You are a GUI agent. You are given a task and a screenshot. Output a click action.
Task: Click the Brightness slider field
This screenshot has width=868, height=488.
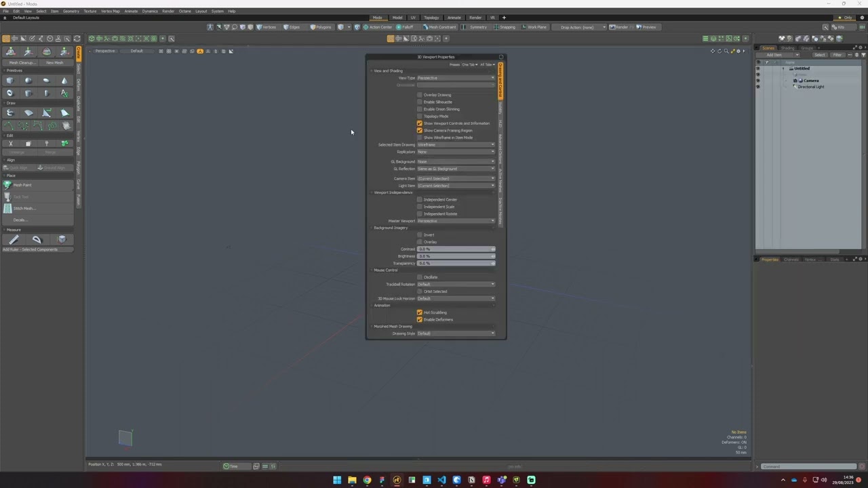coord(456,256)
